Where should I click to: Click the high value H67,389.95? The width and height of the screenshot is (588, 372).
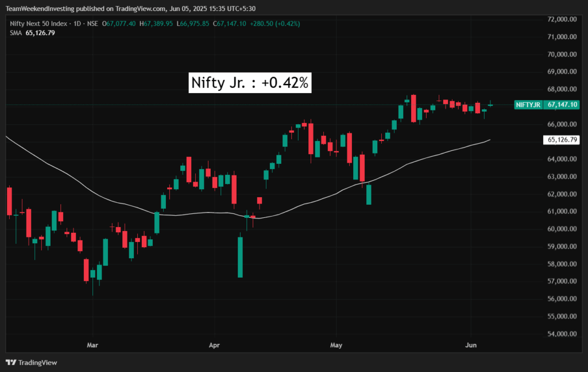(156, 24)
